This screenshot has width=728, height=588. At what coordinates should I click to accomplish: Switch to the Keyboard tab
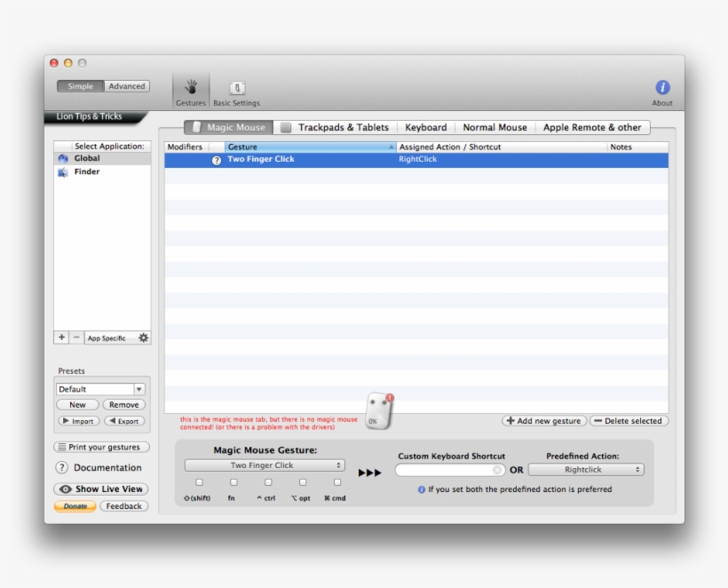[x=426, y=127]
